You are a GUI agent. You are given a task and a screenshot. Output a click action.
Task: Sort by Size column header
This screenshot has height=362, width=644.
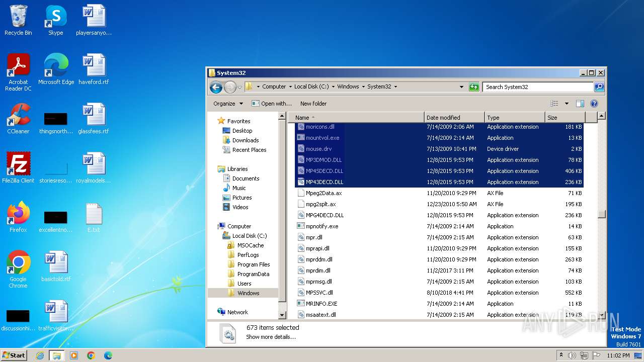(565, 118)
